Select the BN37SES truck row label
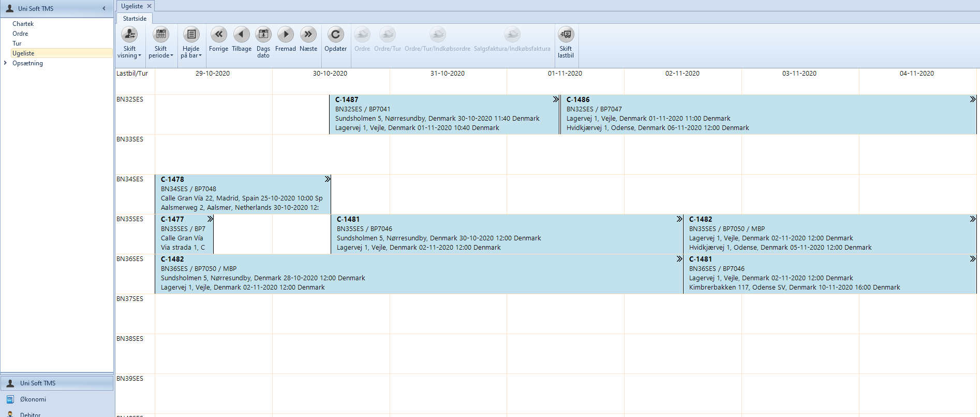The width and height of the screenshot is (980, 417). pos(130,299)
